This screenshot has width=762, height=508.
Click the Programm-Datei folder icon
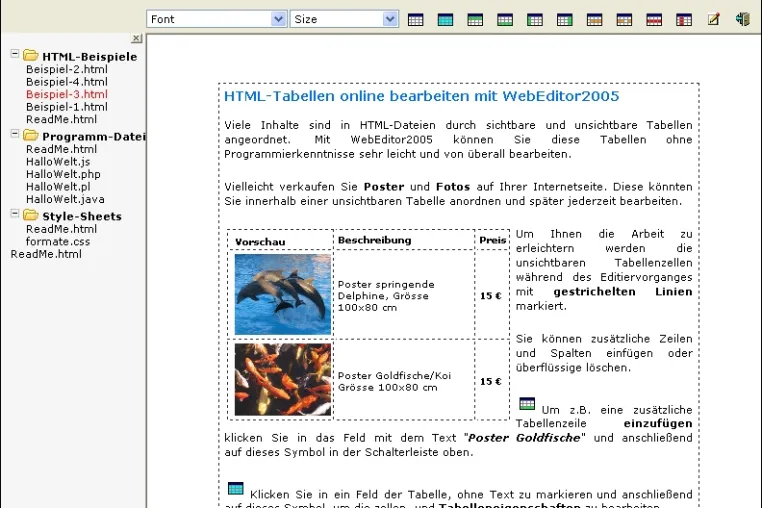[x=31, y=135]
